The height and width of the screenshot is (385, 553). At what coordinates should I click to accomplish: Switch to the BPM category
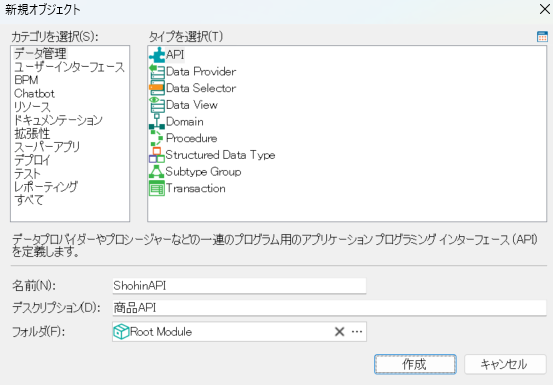tap(26, 80)
